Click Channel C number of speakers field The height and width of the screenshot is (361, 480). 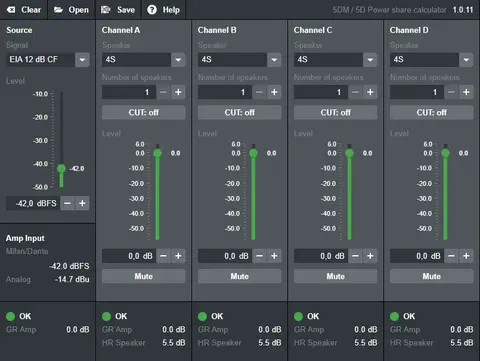321,92
